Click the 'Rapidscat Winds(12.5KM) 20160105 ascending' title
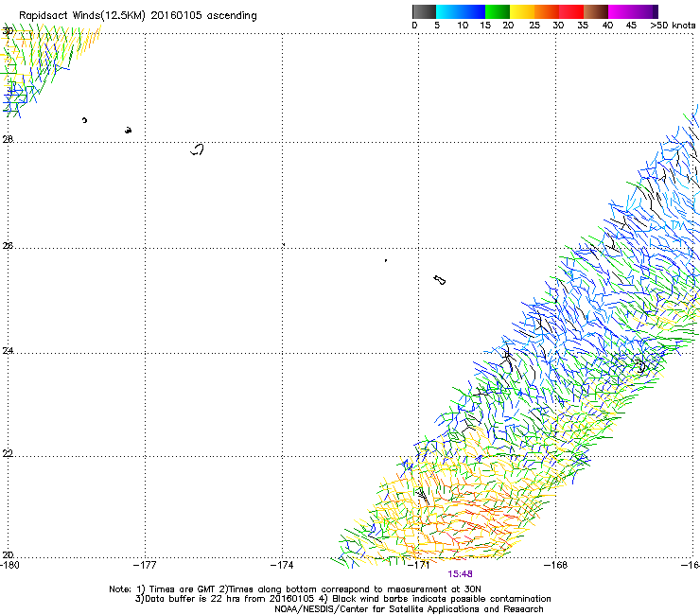700x615 pixels. [138, 16]
